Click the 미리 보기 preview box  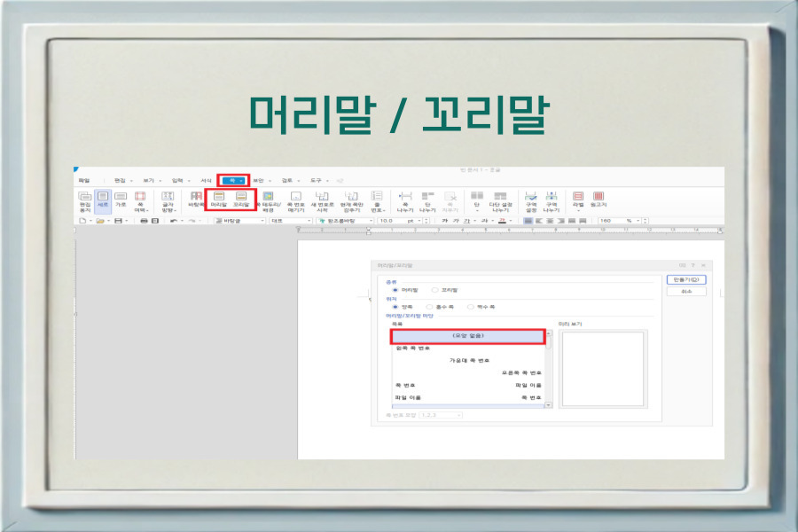[x=603, y=369]
